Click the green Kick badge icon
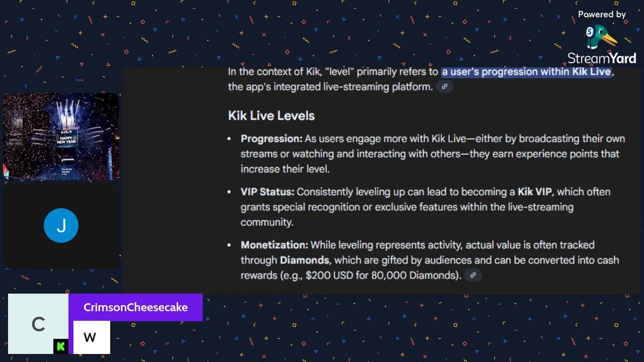 (x=61, y=346)
